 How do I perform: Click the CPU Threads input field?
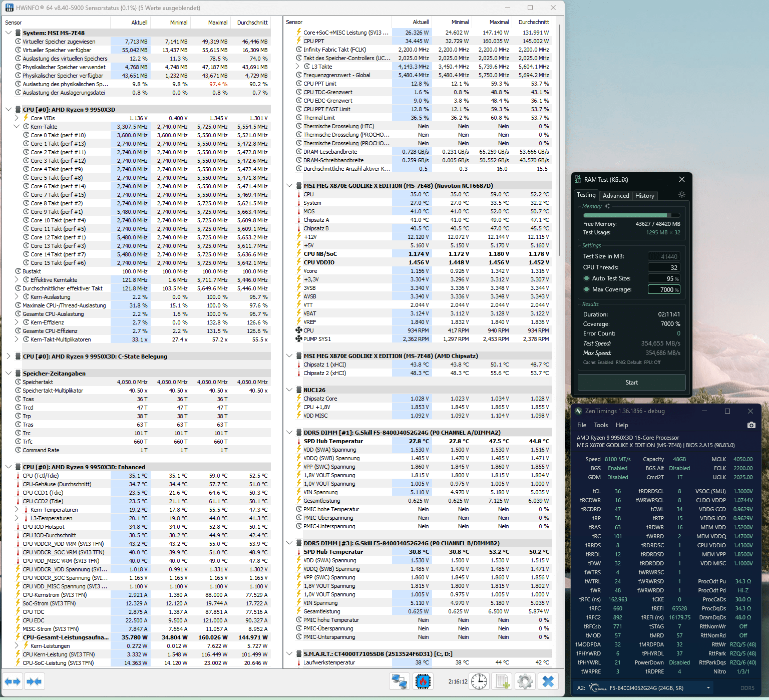click(664, 267)
